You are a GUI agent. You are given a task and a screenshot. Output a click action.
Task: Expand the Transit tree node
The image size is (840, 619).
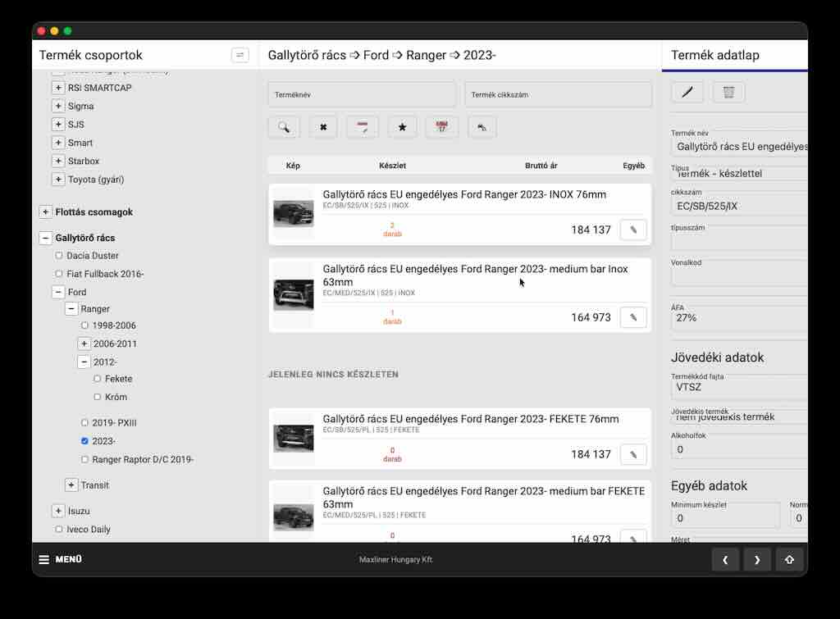71,485
